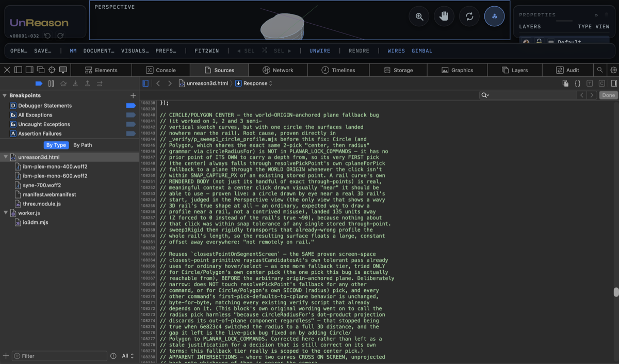
Task: Click the step out debugger icon
Action: (88, 83)
